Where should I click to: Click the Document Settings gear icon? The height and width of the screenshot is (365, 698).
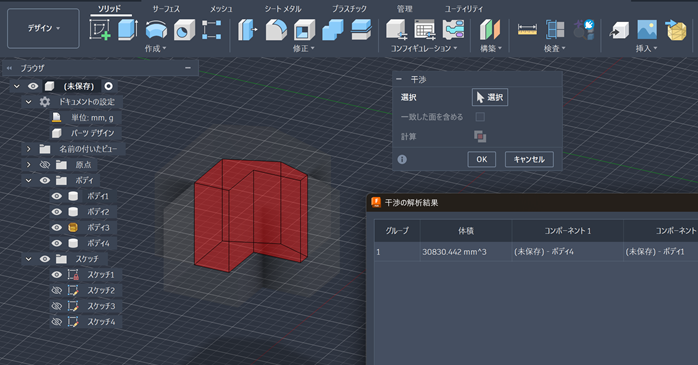pyautogui.click(x=45, y=102)
